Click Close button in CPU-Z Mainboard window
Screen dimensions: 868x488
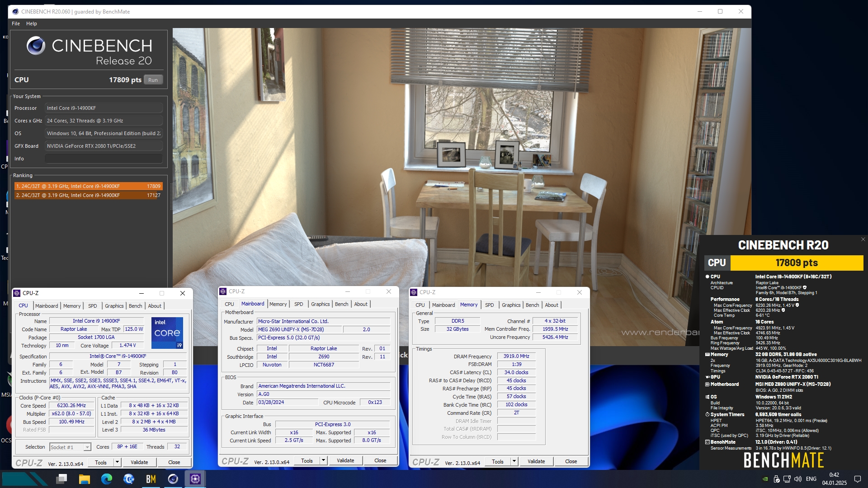(380, 460)
